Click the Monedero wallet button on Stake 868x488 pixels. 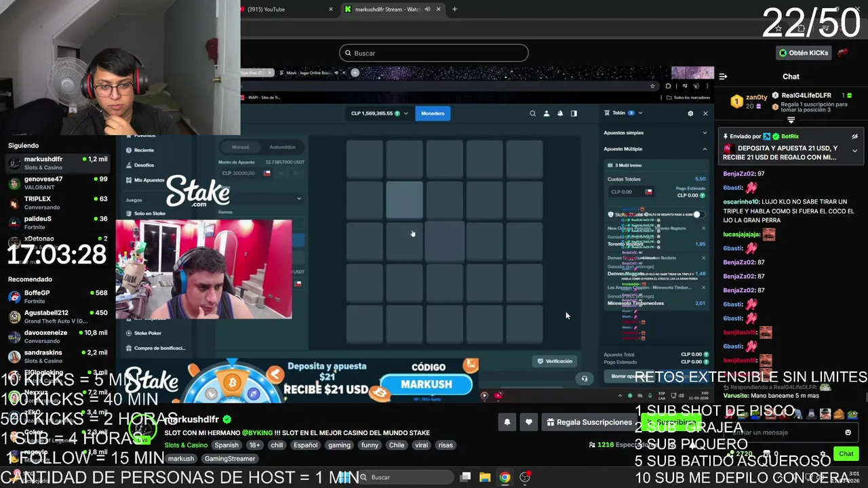tap(433, 113)
